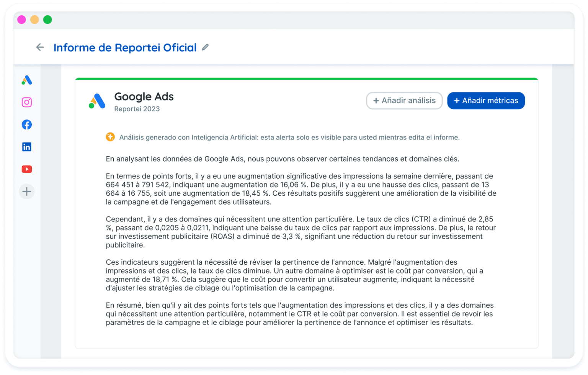
Task: Click the orange AI sparkle icon in the alert
Action: 110,136
